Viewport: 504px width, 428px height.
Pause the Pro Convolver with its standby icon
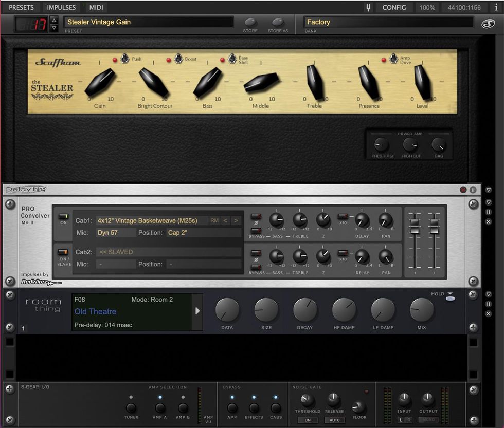click(x=488, y=211)
